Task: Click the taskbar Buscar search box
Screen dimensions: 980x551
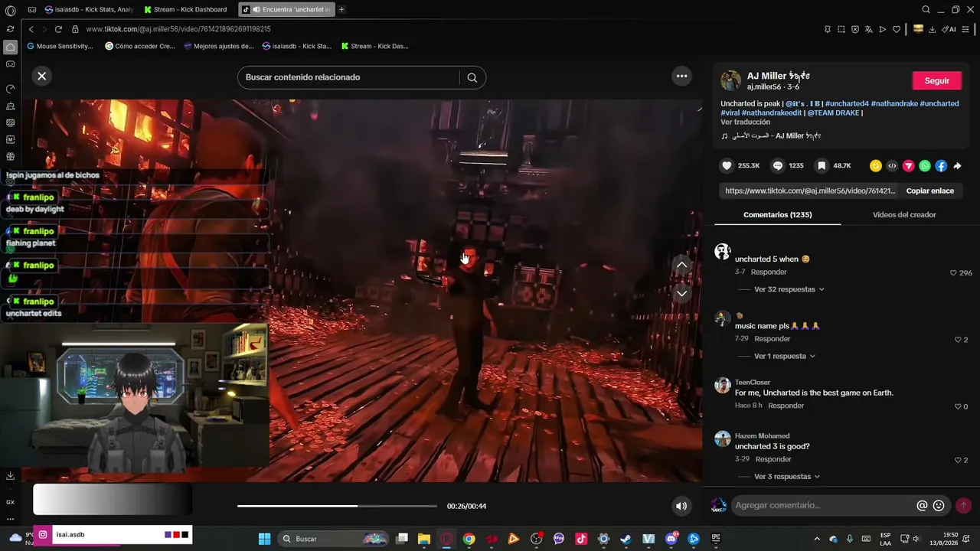Action: [333, 539]
